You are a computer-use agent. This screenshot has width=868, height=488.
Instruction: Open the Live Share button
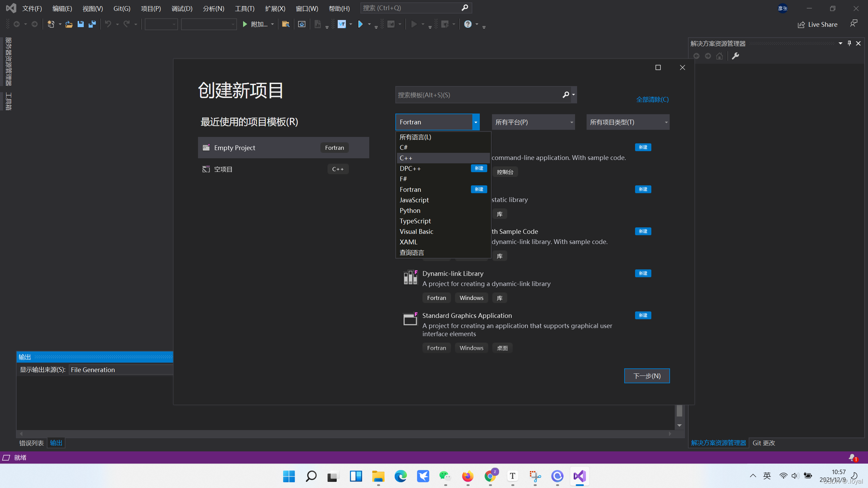pos(817,24)
